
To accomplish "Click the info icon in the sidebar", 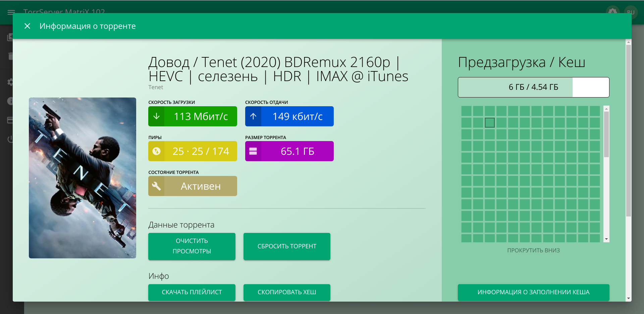I will click(x=10, y=101).
